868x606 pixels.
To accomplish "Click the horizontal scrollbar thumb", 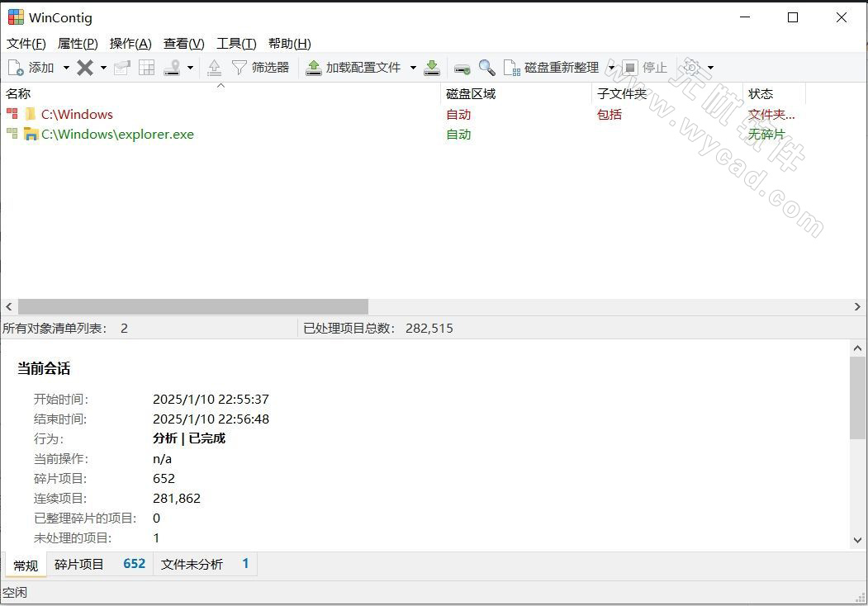I will [193, 306].
